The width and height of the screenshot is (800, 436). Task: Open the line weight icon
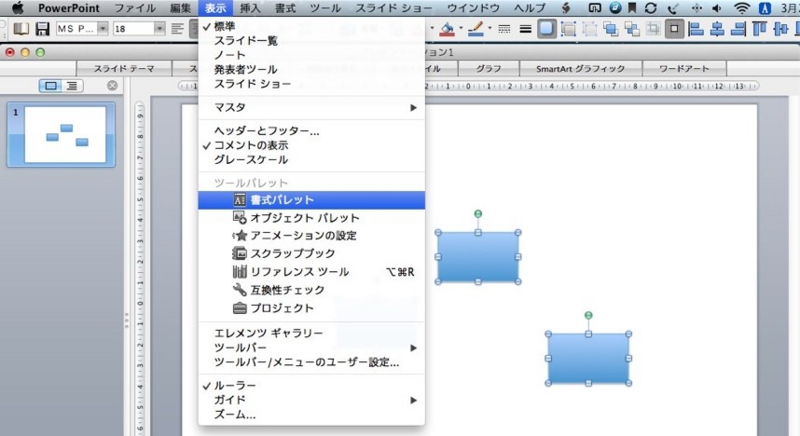[x=526, y=29]
